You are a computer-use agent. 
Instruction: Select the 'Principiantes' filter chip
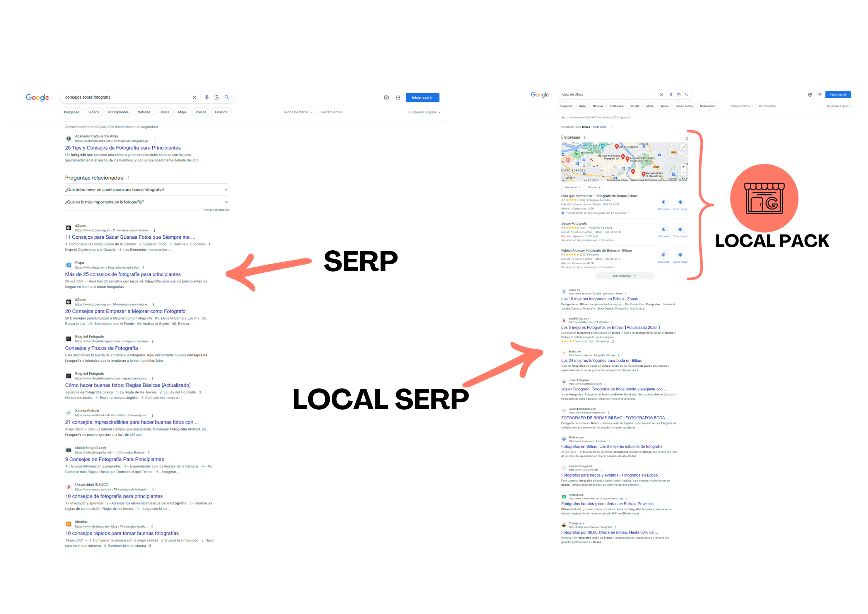118,112
